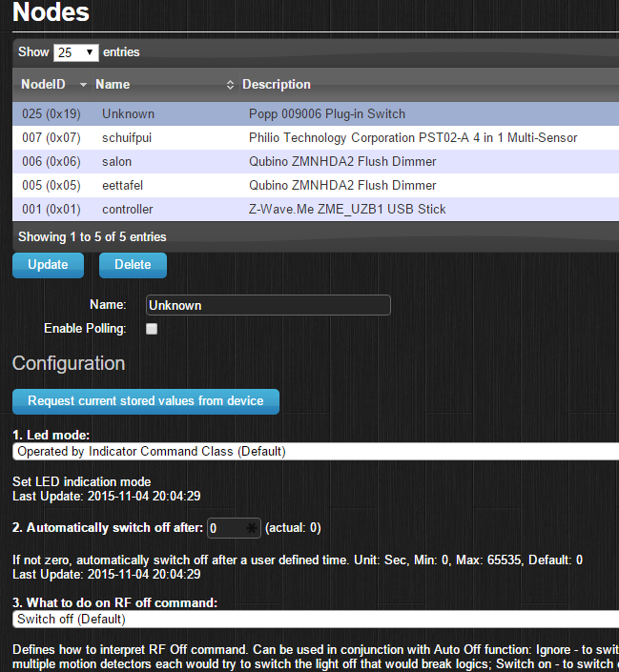Click Unknown name cell in table
The width and height of the screenshot is (619, 672).
point(128,114)
